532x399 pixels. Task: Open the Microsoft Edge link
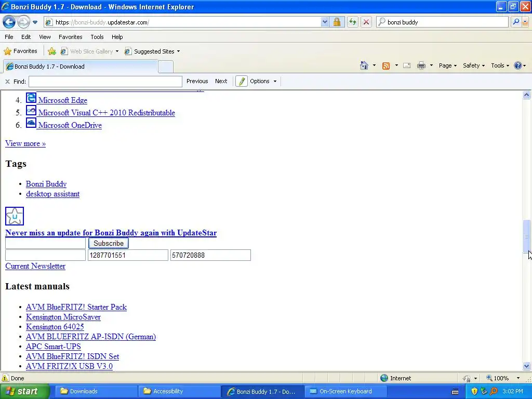point(63,100)
